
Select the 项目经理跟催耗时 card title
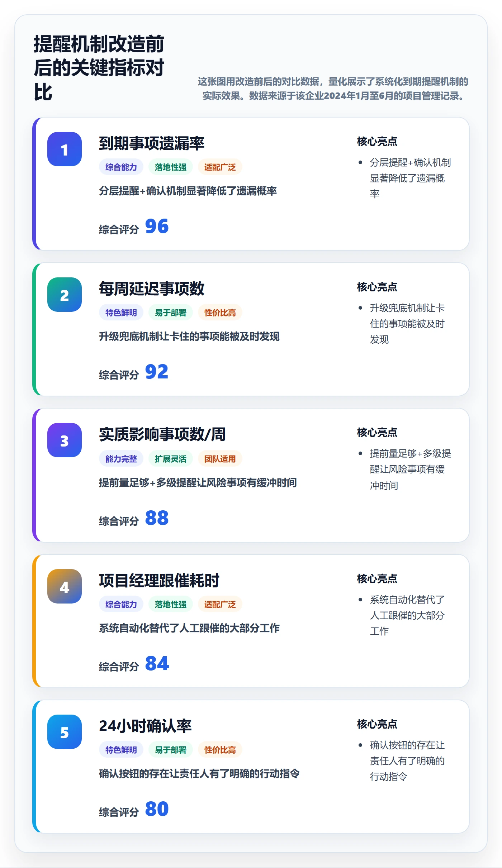click(x=159, y=581)
